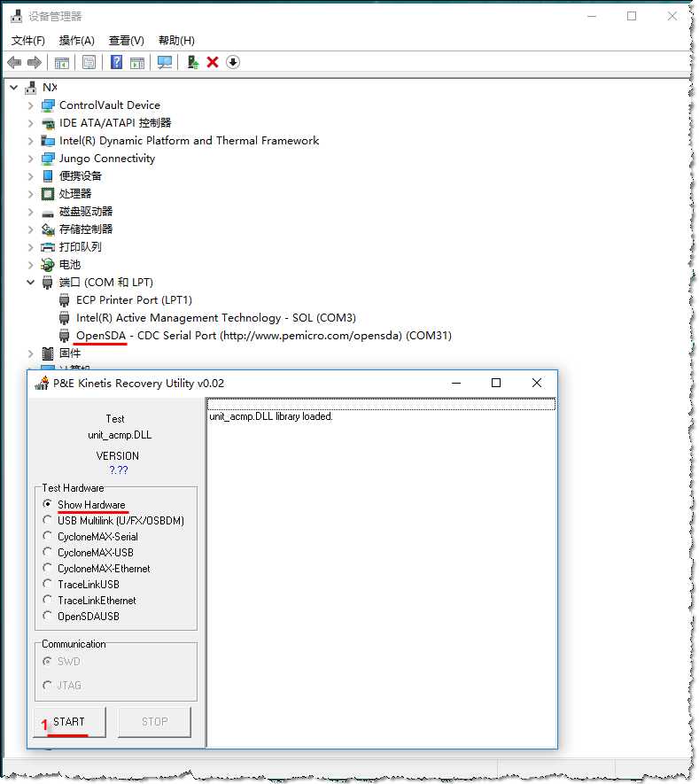Click the 磁盘驱动器 disk drive icon

coord(48,213)
